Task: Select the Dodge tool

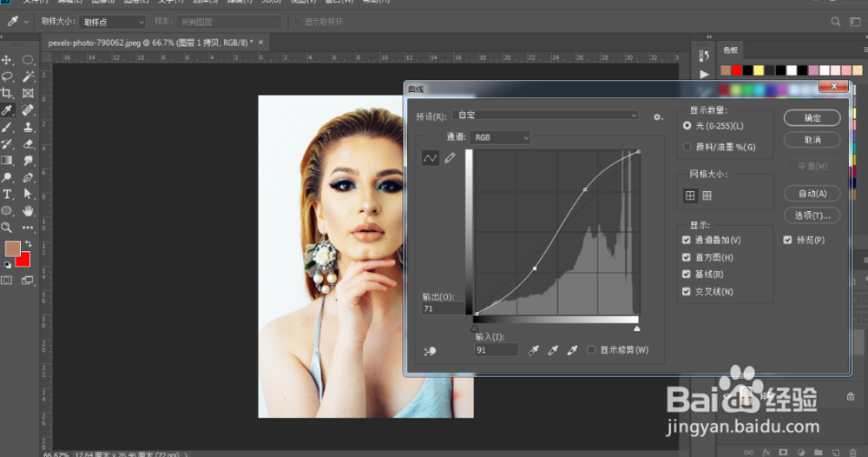Action: [x=7, y=177]
